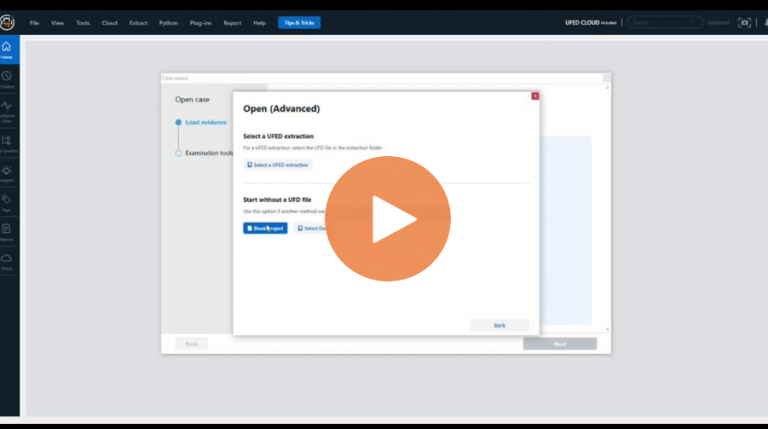Image resolution: width=768 pixels, height=429 pixels.
Task: Click the Search field in top bar
Action: [665, 22]
